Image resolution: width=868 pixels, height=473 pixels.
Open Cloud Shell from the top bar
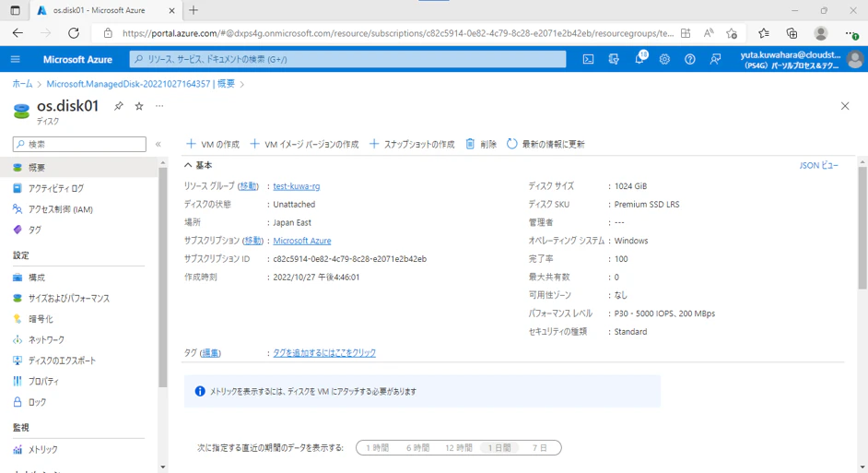(x=588, y=59)
